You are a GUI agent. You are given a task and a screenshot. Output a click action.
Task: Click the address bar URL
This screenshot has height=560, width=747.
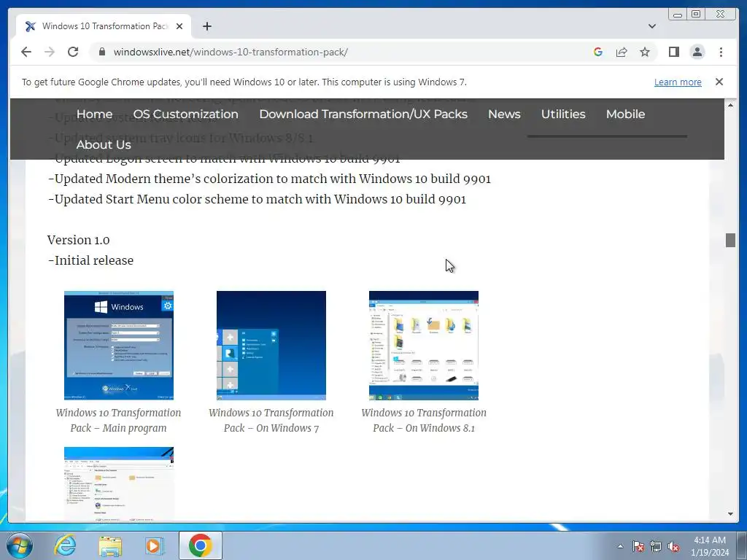coord(231,52)
